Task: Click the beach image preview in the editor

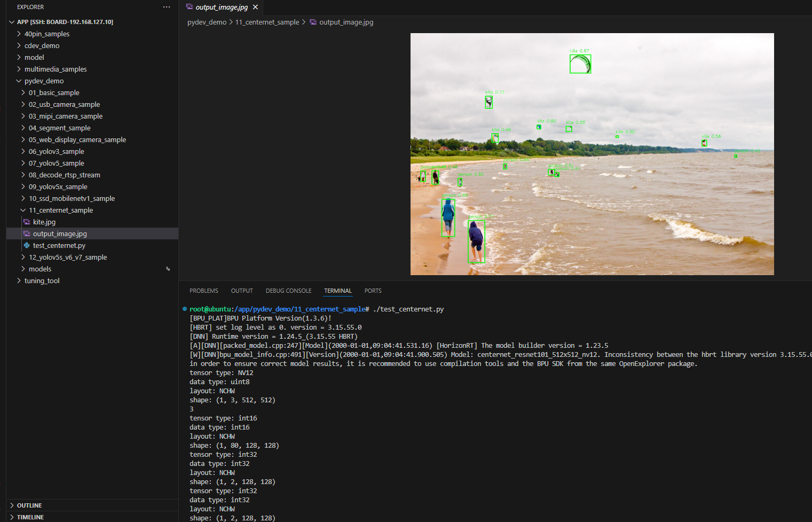Action: pos(592,154)
